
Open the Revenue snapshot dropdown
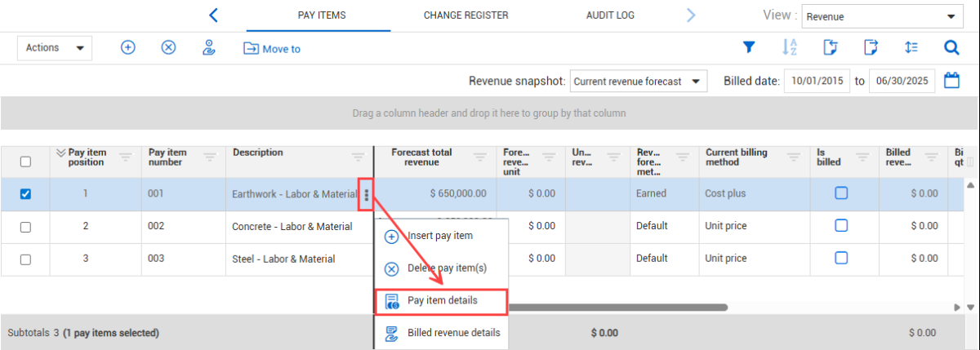(x=638, y=82)
